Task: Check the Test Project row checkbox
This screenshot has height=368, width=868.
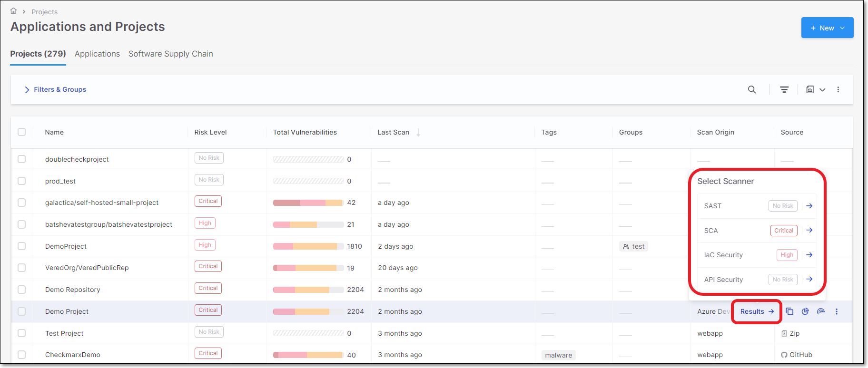Action: click(x=22, y=333)
